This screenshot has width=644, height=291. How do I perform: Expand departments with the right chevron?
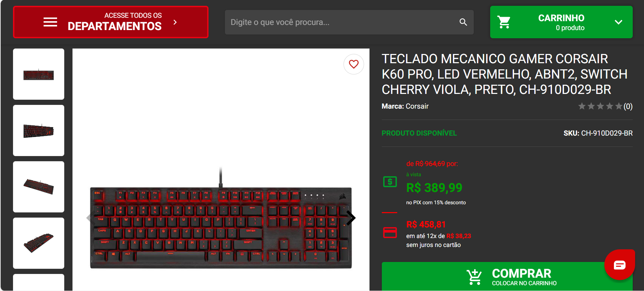tap(175, 22)
